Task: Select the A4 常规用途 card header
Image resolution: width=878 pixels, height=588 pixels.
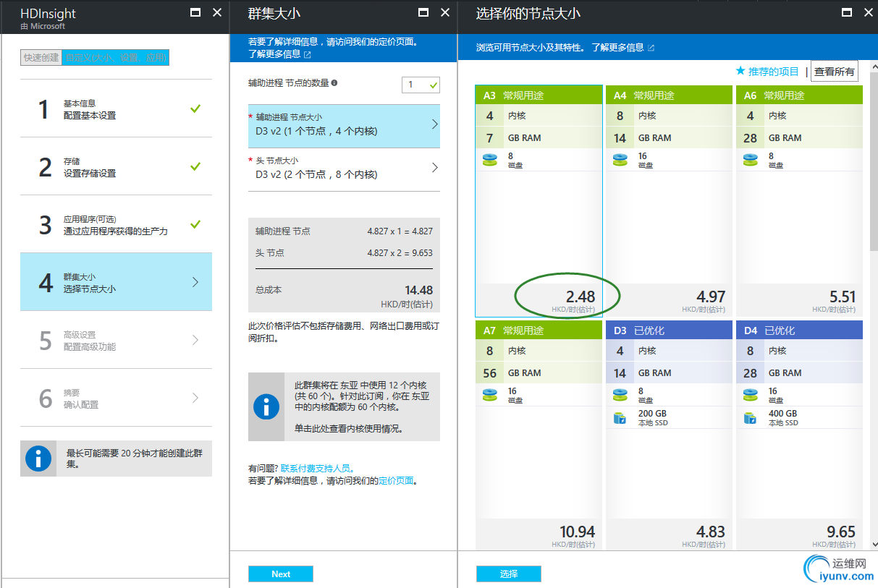Action: pos(669,95)
